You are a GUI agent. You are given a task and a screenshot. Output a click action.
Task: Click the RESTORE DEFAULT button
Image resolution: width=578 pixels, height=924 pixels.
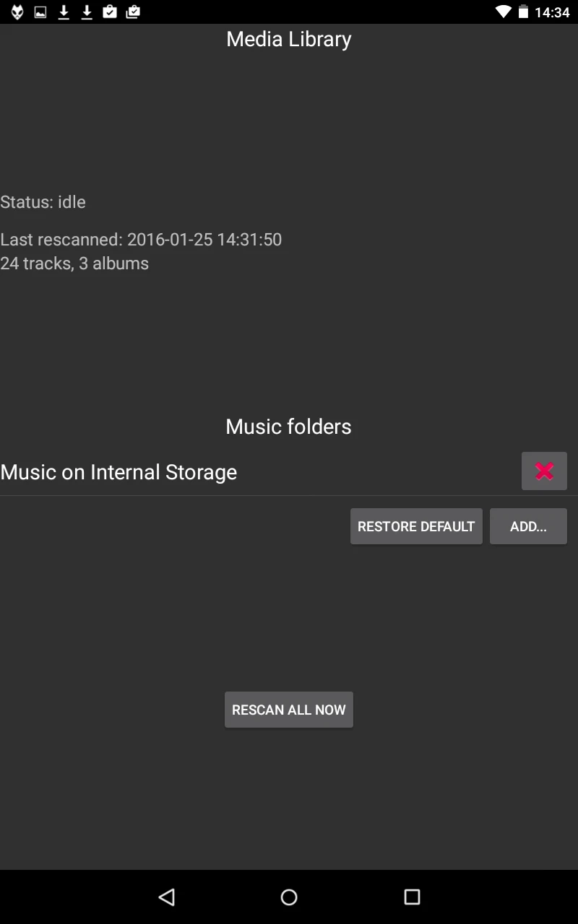[416, 526]
